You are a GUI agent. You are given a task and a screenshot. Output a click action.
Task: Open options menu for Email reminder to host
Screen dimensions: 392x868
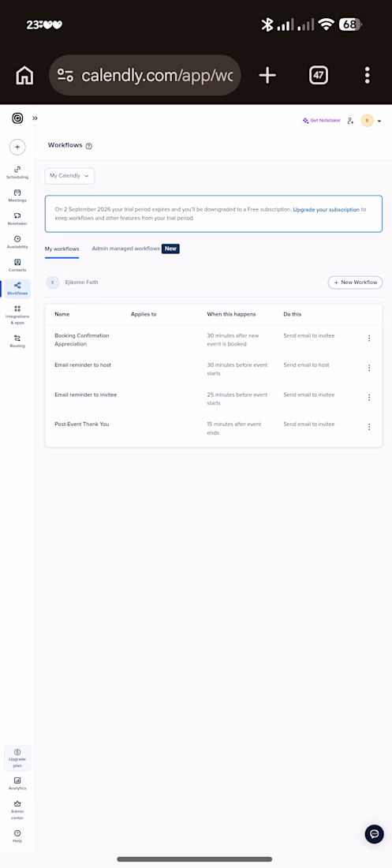(x=369, y=368)
